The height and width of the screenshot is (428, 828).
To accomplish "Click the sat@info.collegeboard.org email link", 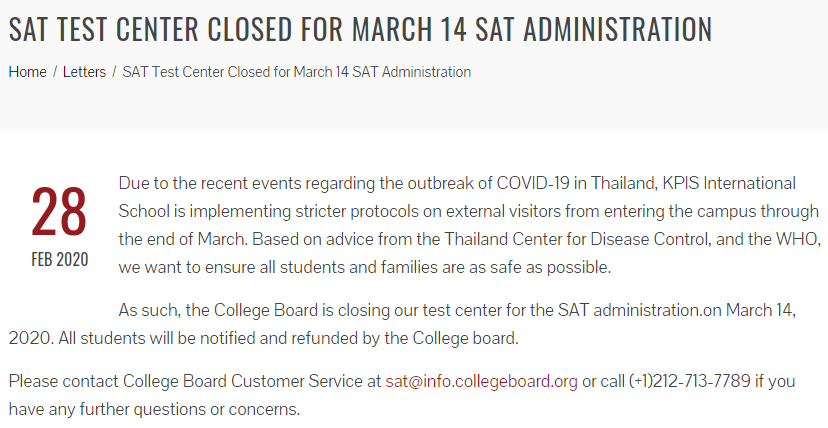I will point(481,381).
